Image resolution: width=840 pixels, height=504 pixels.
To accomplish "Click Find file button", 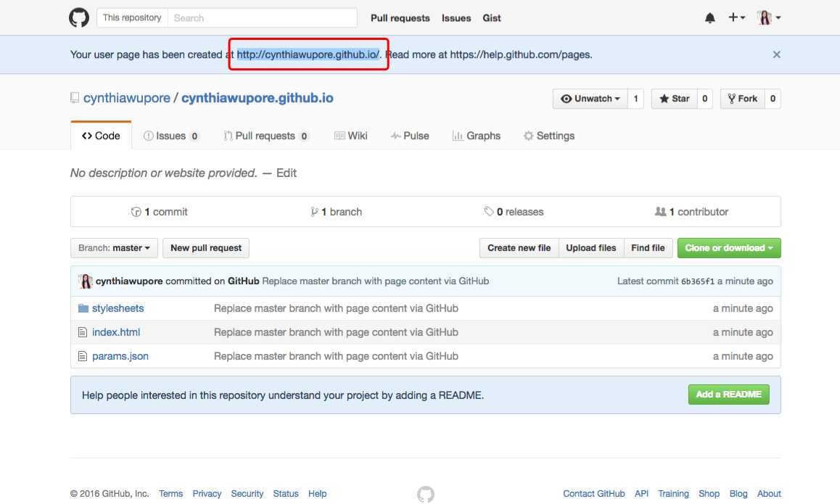I will (648, 248).
